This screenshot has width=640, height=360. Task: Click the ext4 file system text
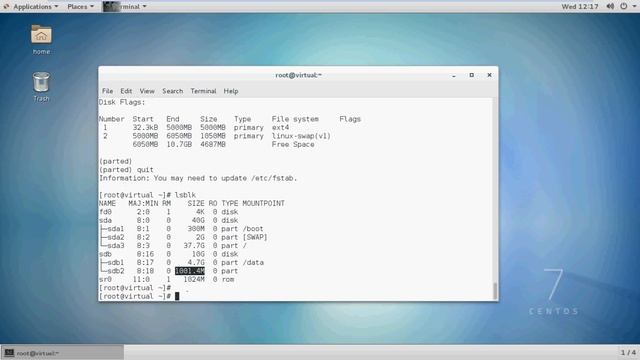[280, 127]
